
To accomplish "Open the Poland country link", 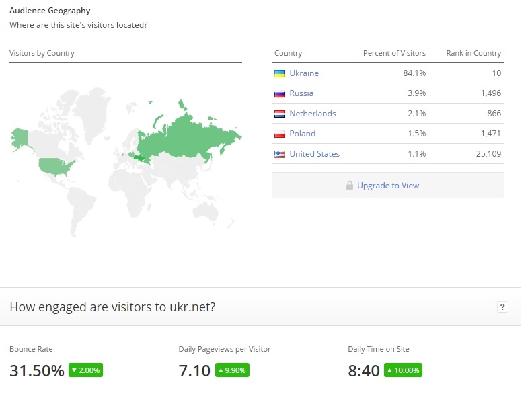I will pyautogui.click(x=303, y=134).
